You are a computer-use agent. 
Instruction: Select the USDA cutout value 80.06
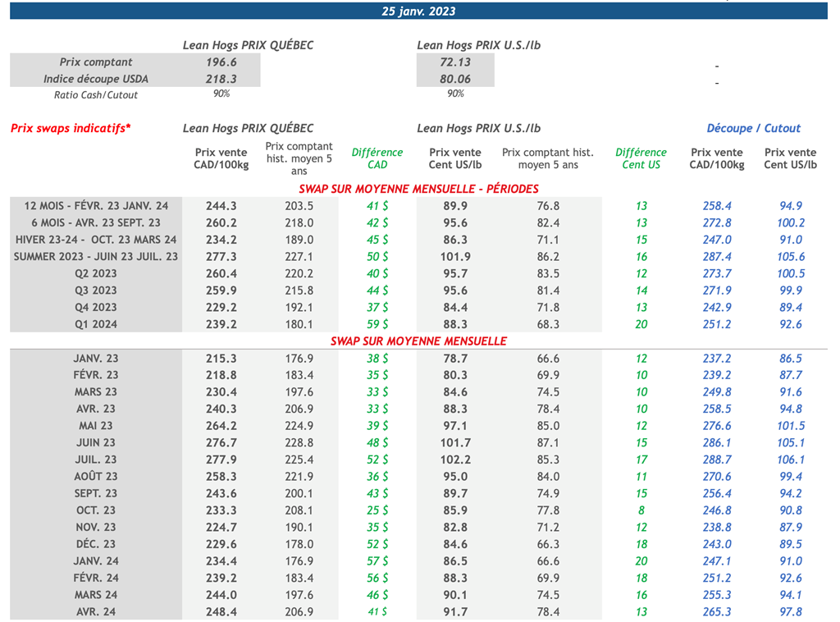point(455,79)
